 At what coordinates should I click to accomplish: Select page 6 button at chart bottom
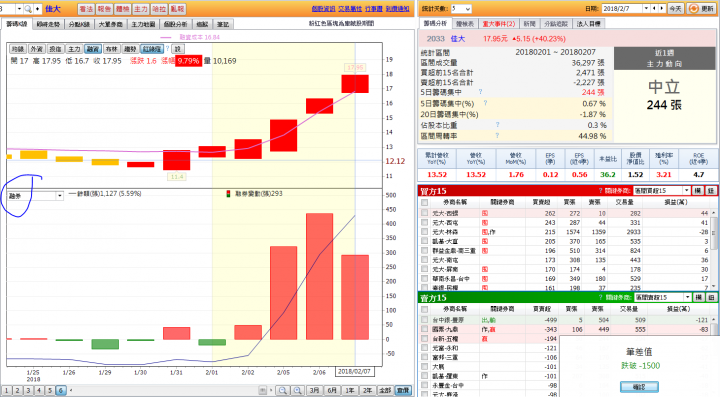(61, 391)
